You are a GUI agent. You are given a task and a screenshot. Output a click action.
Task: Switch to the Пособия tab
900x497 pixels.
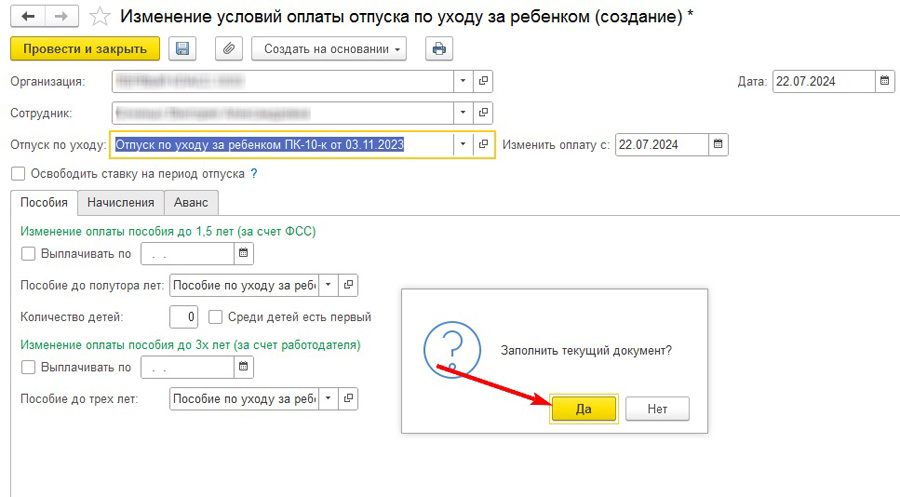[44, 203]
